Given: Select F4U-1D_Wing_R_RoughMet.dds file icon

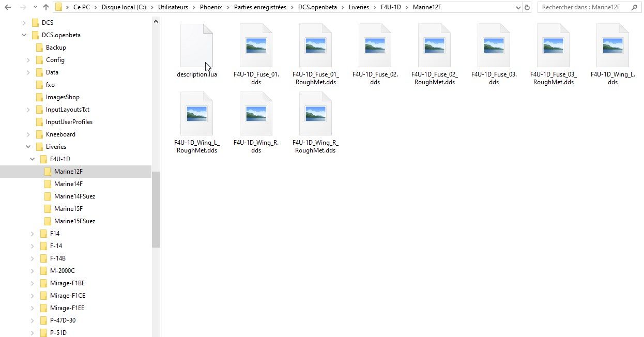Looking at the screenshot, I should coord(315,114).
